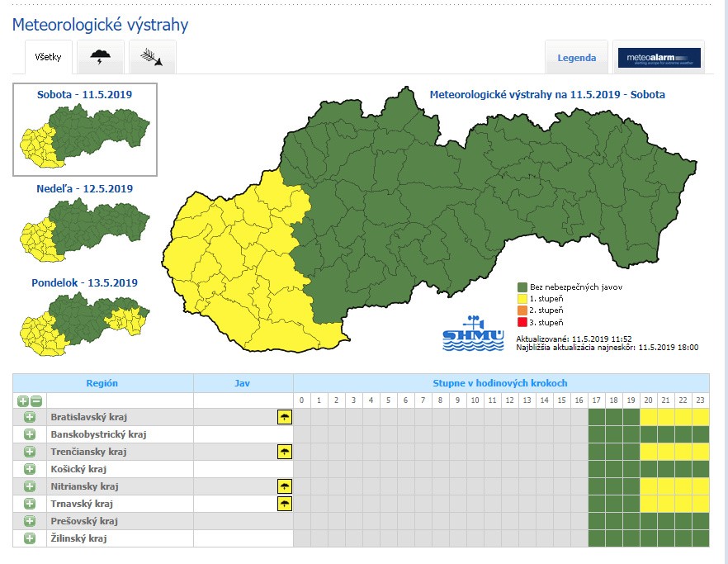This screenshot has height=564, width=728.
Task: Expand the Žilinský kraj row
Action: (30, 538)
